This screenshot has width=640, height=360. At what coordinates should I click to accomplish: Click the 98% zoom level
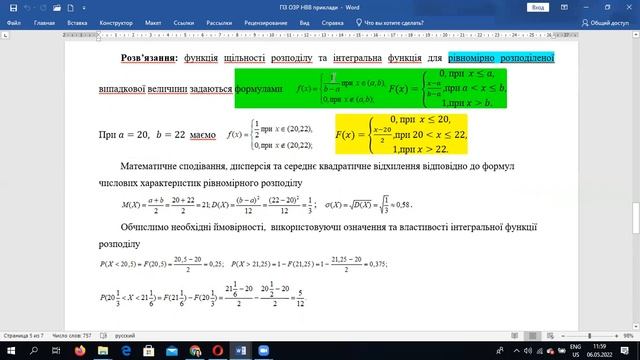click(629, 336)
